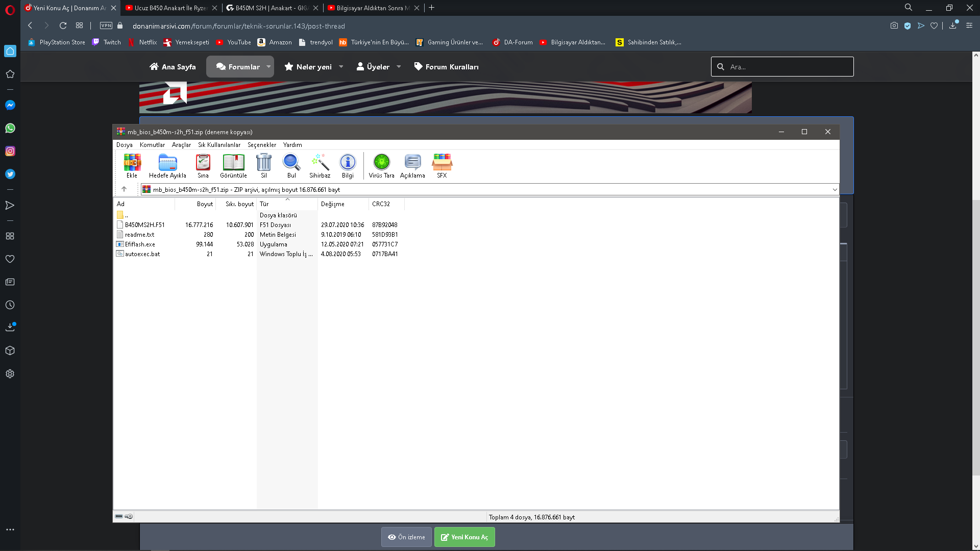
Task: Select the Efiflash.exe file row
Action: coord(140,244)
